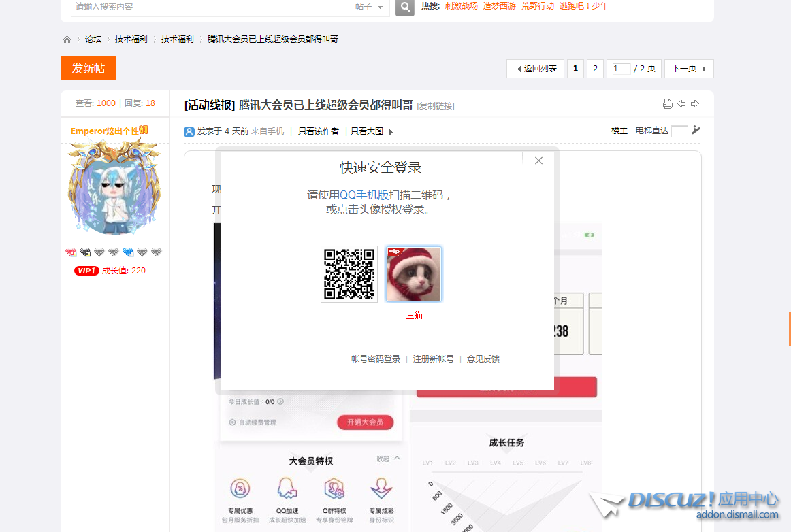The height and width of the screenshot is (532, 791).
Task: Click 意见反馈 link
Action: [483, 359]
